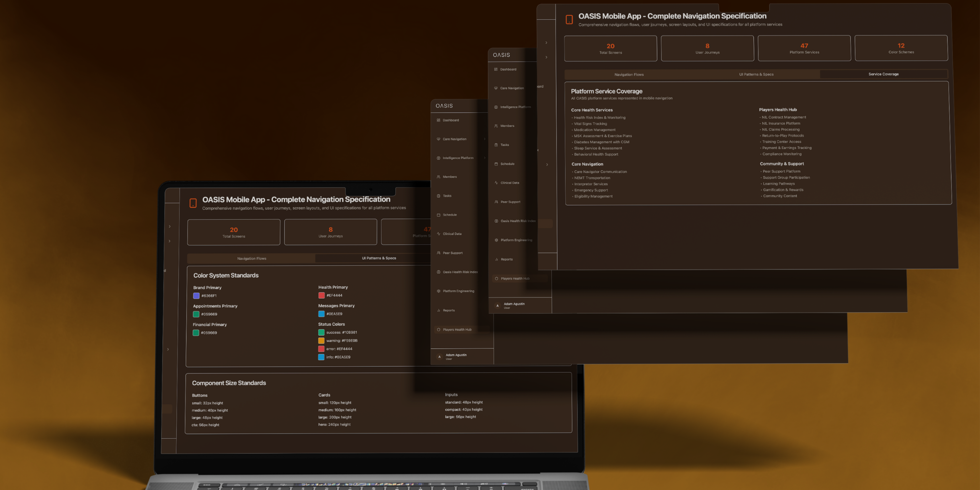Click OASIS logo in the leftmost sidebar
The height and width of the screenshot is (490, 980).
(x=444, y=106)
